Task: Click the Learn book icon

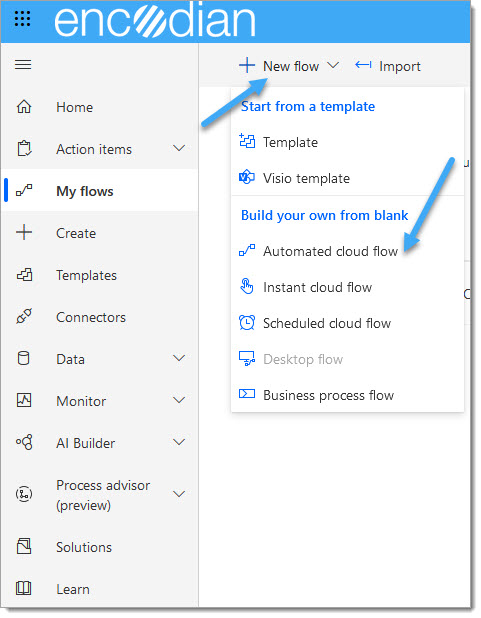Action: [x=24, y=588]
